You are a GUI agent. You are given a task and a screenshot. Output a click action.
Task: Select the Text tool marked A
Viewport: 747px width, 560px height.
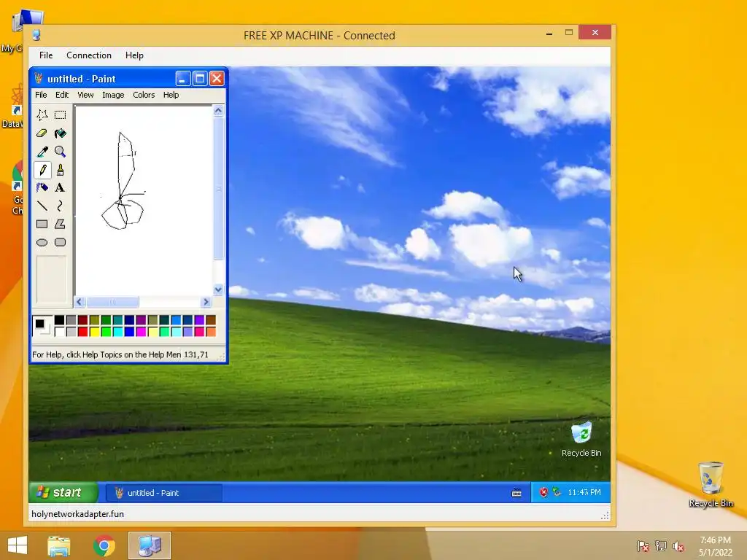[x=60, y=187]
